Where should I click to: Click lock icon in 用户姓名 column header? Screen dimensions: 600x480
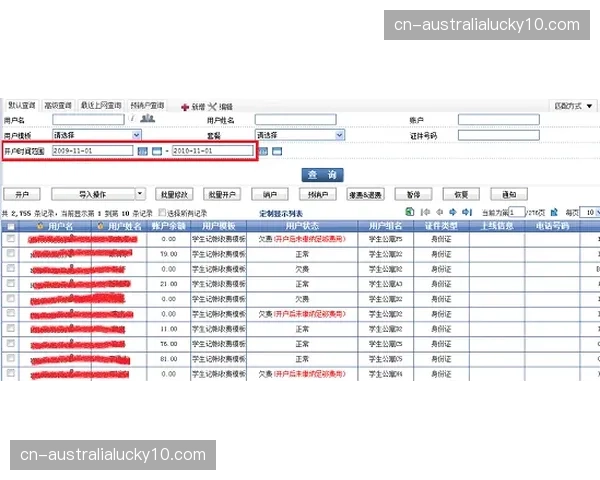[x=100, y=226]
